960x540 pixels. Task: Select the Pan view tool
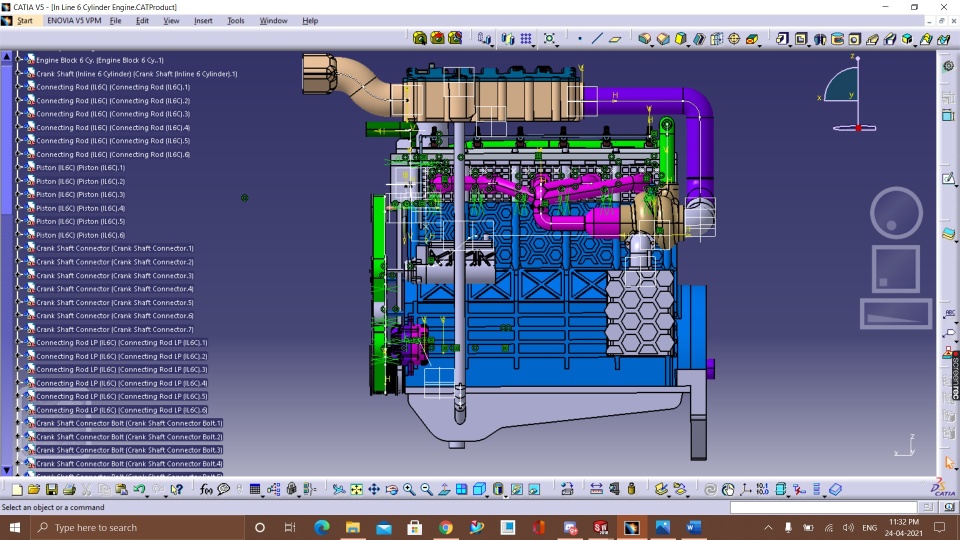click(x=374, y=490)
